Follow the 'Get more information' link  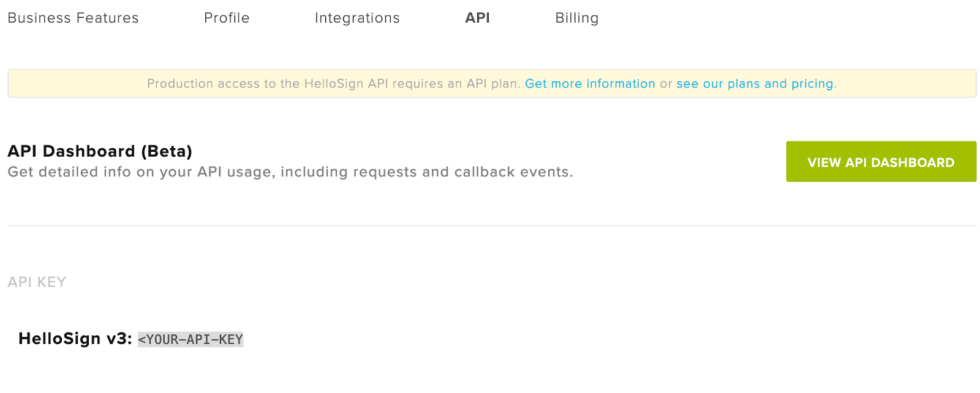590,84
